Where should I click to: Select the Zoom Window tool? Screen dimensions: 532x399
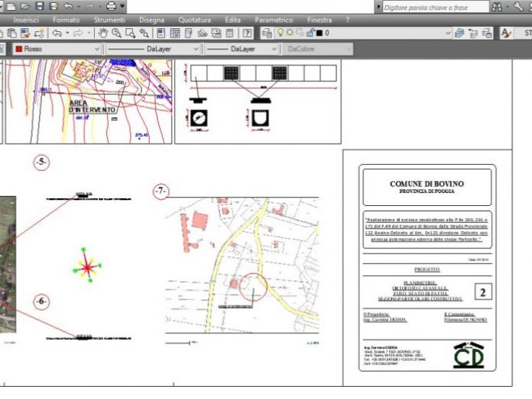tap(130, 33)
